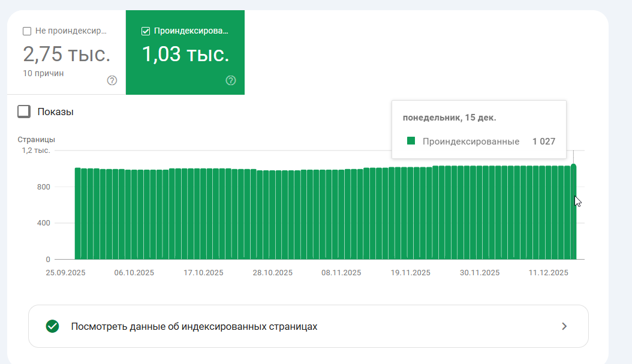This screenshot has height=364, width=632.
Task: Untick the 'Проиндексирова…' checkbox
Action: tap(146, 31)
